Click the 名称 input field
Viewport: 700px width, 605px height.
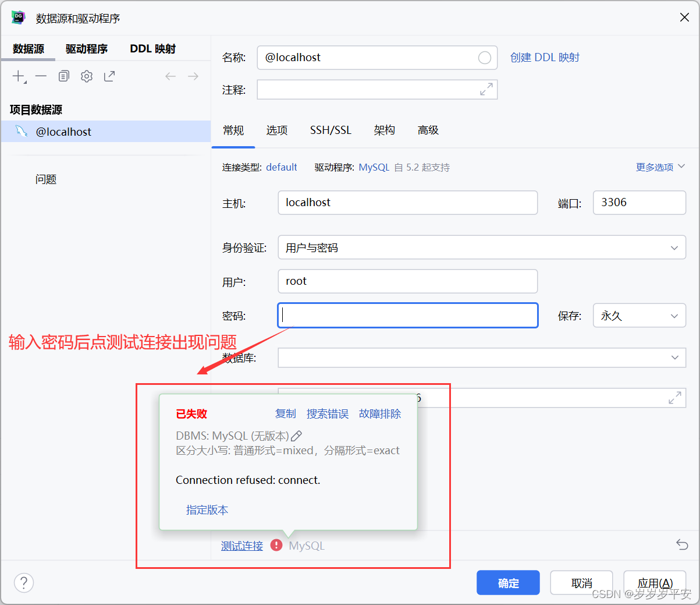pos(377,58)
